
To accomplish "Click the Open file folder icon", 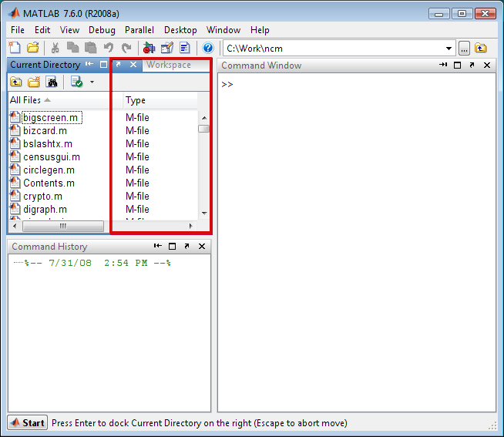I will (x=32, y=48).
